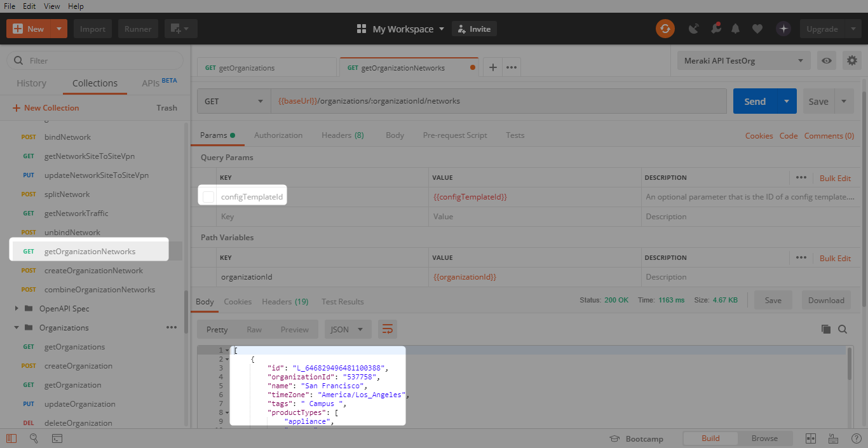Open the New button dropdown arrow

click(x=59, y=29)
